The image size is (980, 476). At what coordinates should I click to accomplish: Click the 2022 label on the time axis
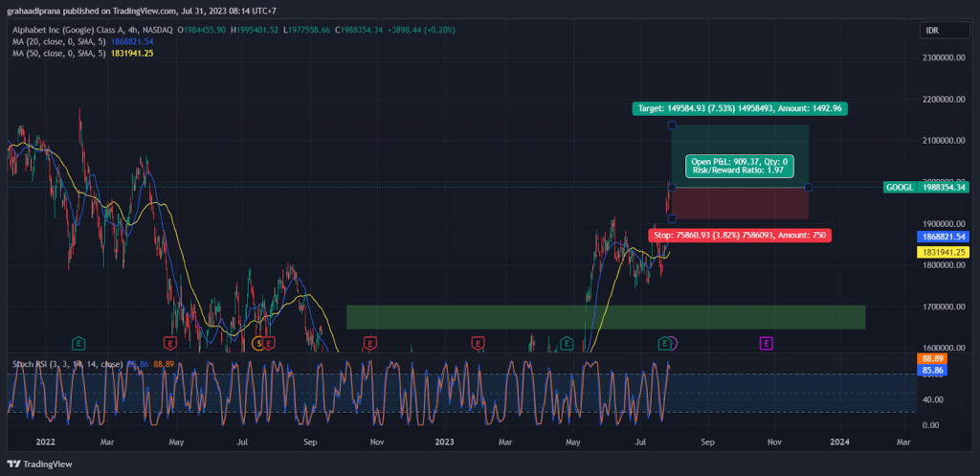point(46,442)
